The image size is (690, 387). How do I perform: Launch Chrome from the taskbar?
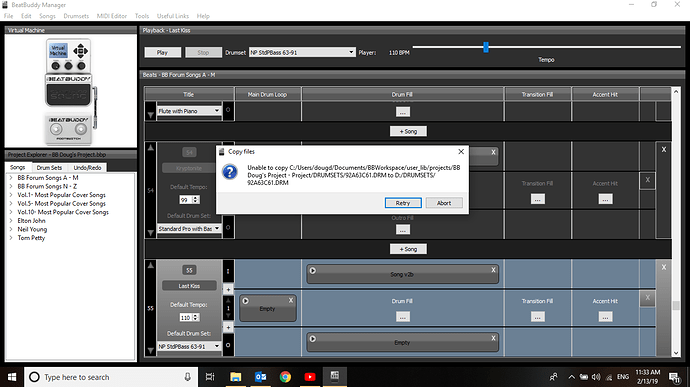point(285,377)
